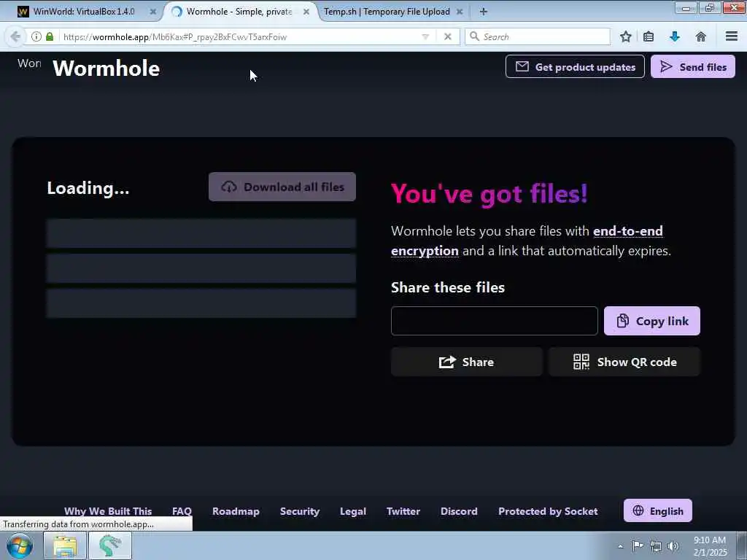Open a new browser tab
The width and height of the screenshot is (747, 560).
click(x=484, y=12)
